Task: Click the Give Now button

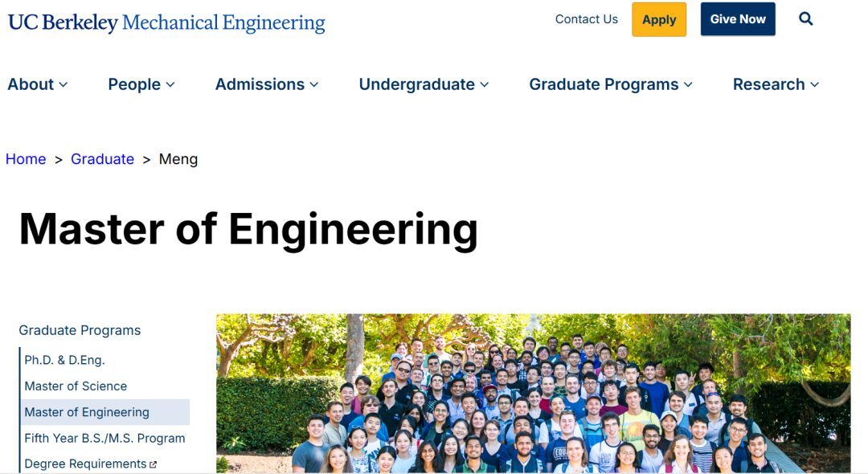Action: pyautogui.click(x=738, y=19)
